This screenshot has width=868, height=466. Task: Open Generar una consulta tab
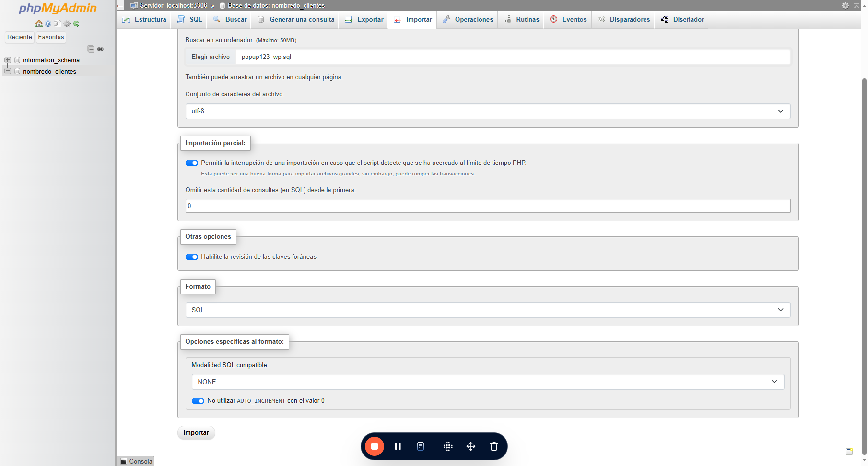pyautogui.click(x=296, y=19)
